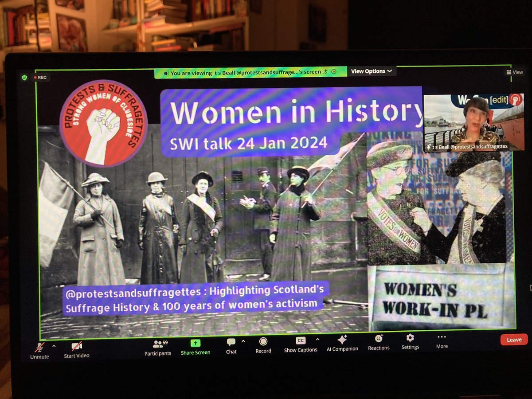
Task: Open the Reactions smiley icon
Action: point(379,338)
